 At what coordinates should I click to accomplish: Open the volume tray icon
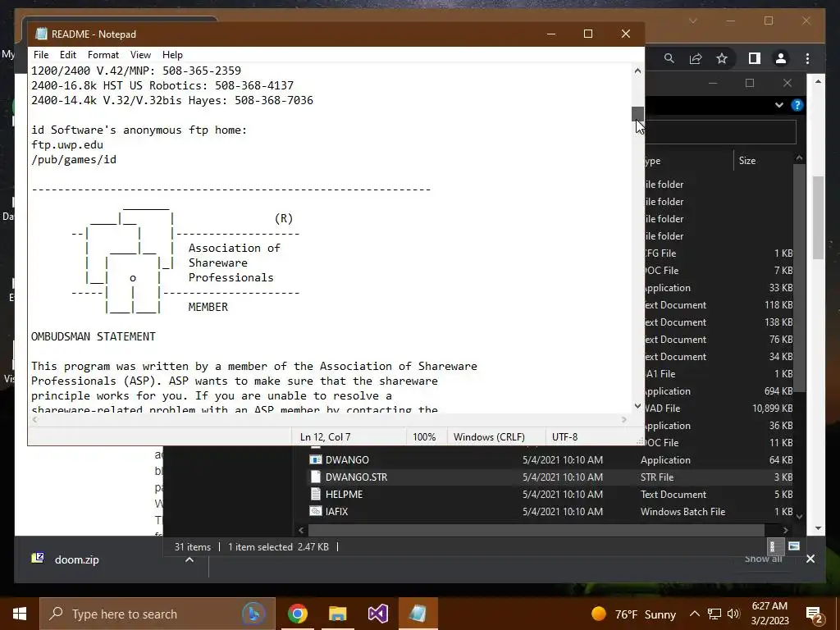733,614
